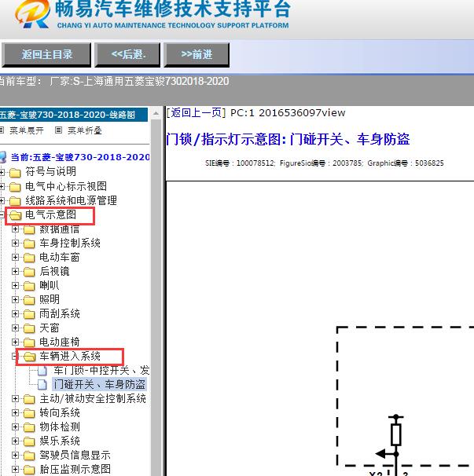Expand the 雨刮系统 tree node
Image resolution: width=474 pixels, height=476 pixels.
(x=15, y=313)
